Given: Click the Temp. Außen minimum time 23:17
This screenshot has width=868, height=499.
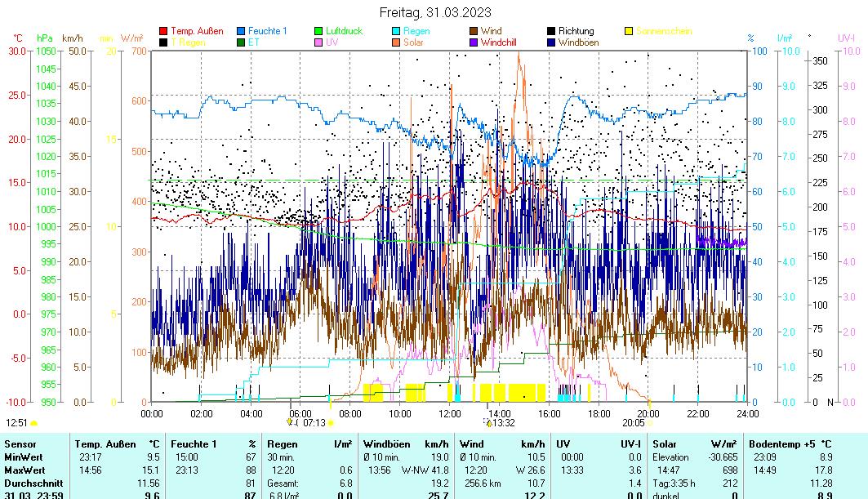Looking at the screenshot, I should pos(91,457).
